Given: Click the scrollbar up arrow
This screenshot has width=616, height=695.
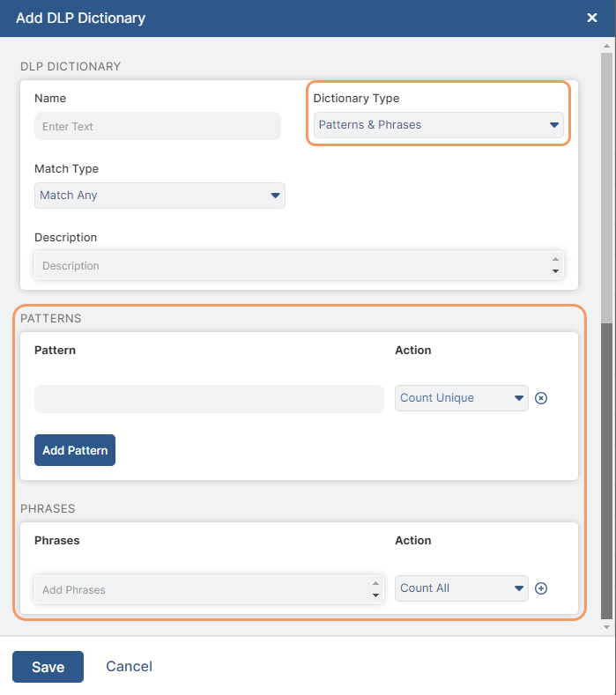Looking at the screenshot, I should point(606,46).
